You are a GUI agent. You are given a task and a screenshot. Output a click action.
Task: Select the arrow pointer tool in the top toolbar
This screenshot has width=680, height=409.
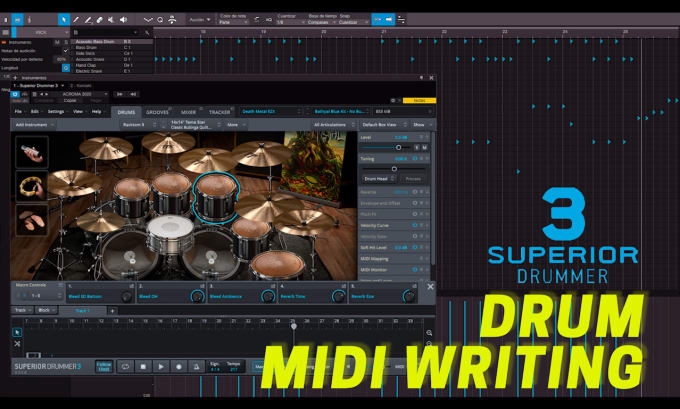point(64,20)
